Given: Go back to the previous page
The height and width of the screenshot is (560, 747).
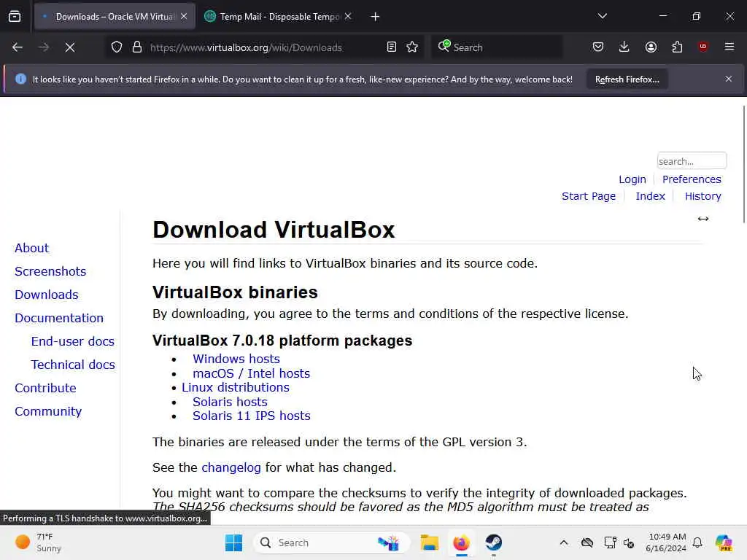Looking at the screenshot, I should 18,47.
